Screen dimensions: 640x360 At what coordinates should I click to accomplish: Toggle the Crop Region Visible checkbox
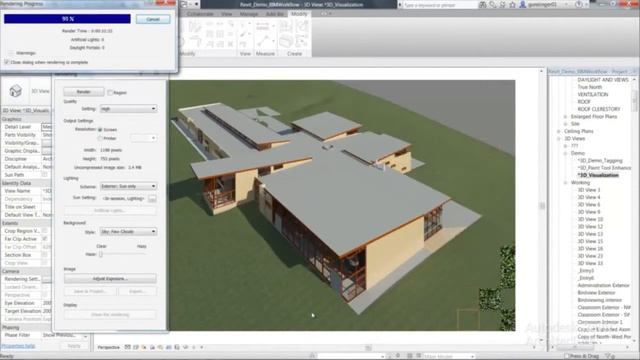click(x=45, y=231)
